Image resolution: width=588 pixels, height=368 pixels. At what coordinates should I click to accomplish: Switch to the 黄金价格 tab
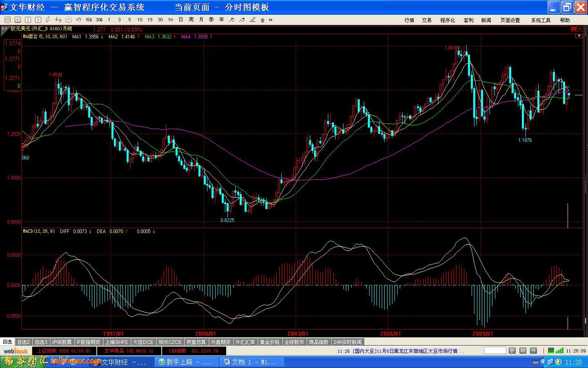(x=269, y=342)
